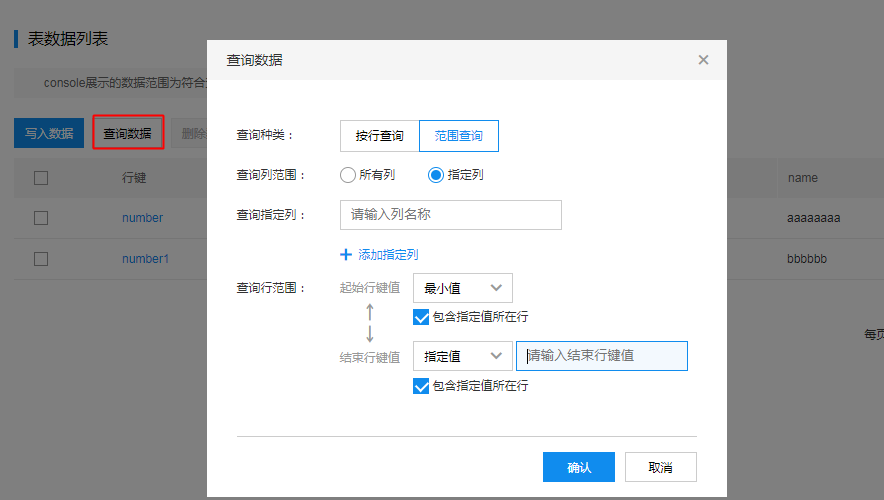Click the 写入数据 button
The image size is (884, 500).
click(x=49, y=133)
